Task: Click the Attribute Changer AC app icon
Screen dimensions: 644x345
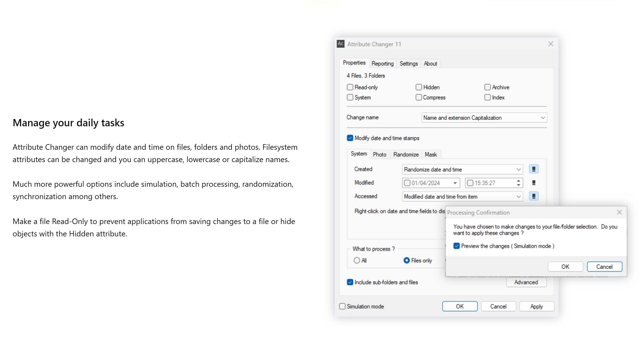Action: click(340, 44)
